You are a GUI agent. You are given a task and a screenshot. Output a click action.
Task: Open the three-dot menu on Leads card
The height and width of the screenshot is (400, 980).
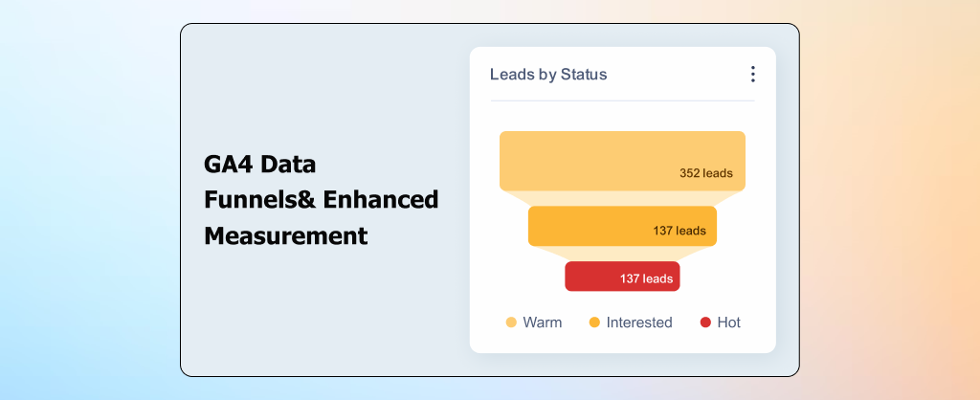752,75
